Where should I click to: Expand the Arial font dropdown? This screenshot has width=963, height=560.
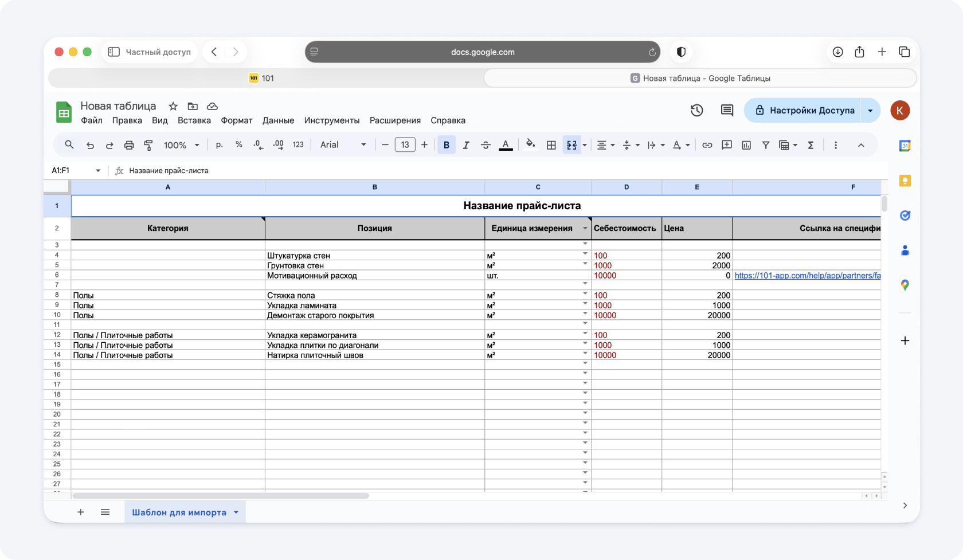pyautogui.click(x=343, y=145)
